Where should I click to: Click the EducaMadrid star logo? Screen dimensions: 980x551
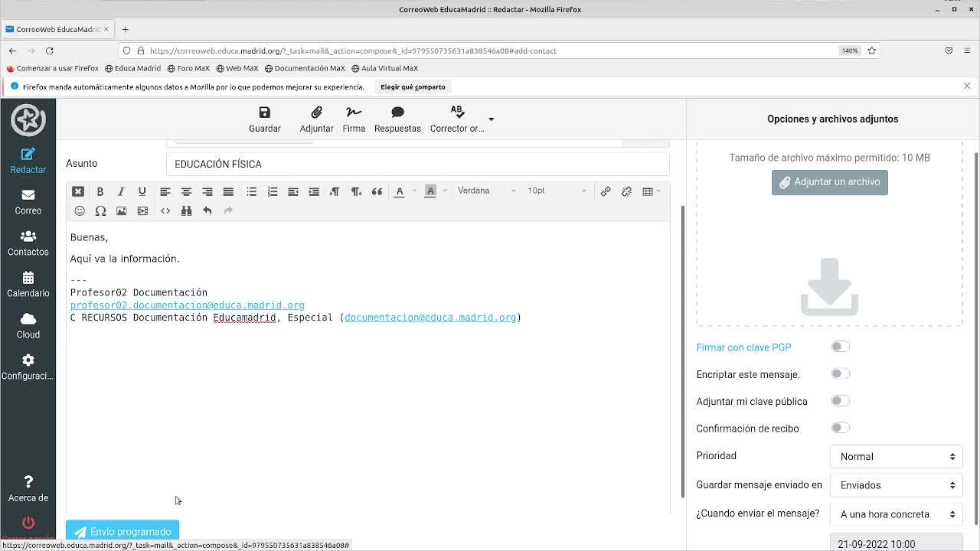(28, 119)
